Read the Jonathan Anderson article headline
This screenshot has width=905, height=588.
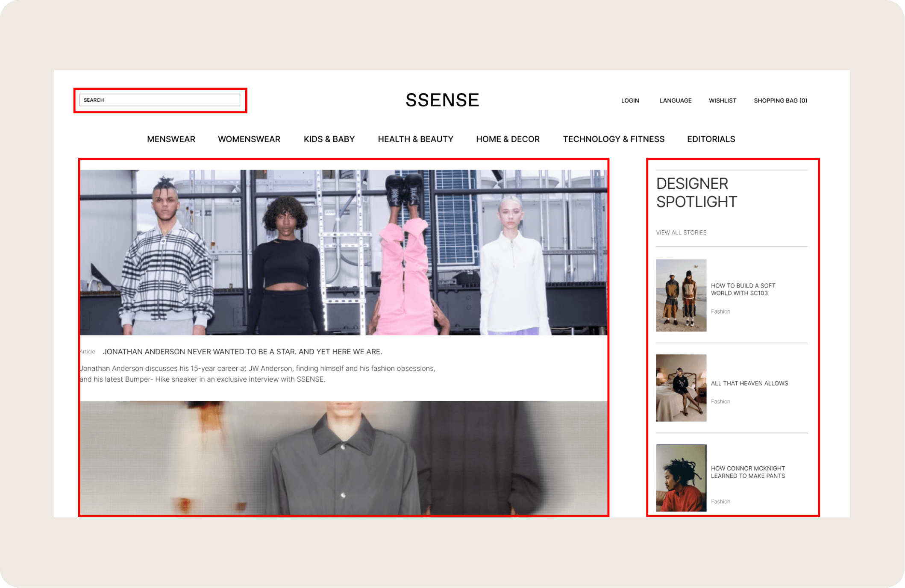coord(242,352)
